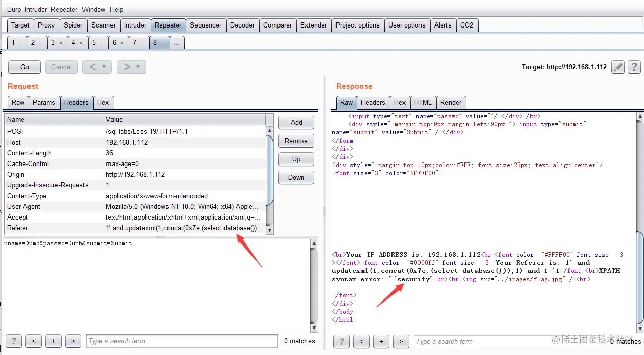Open the Help menu
The width and height of the screenshot is (644, 355).
(117, 9)
